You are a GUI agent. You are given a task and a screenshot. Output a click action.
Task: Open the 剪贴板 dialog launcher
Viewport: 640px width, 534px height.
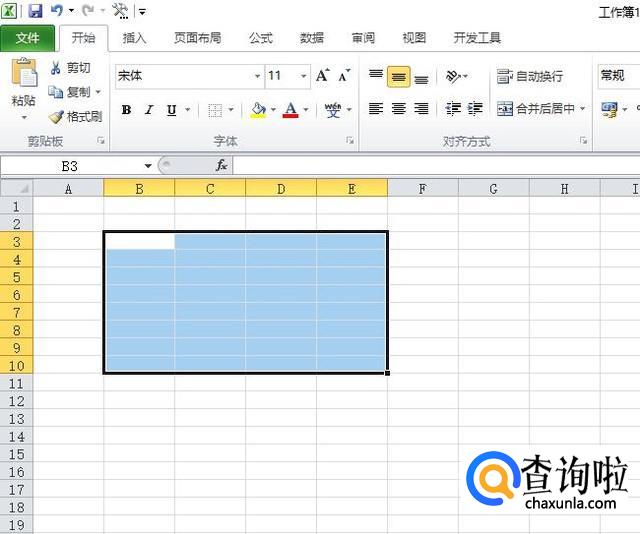point(101,141)
